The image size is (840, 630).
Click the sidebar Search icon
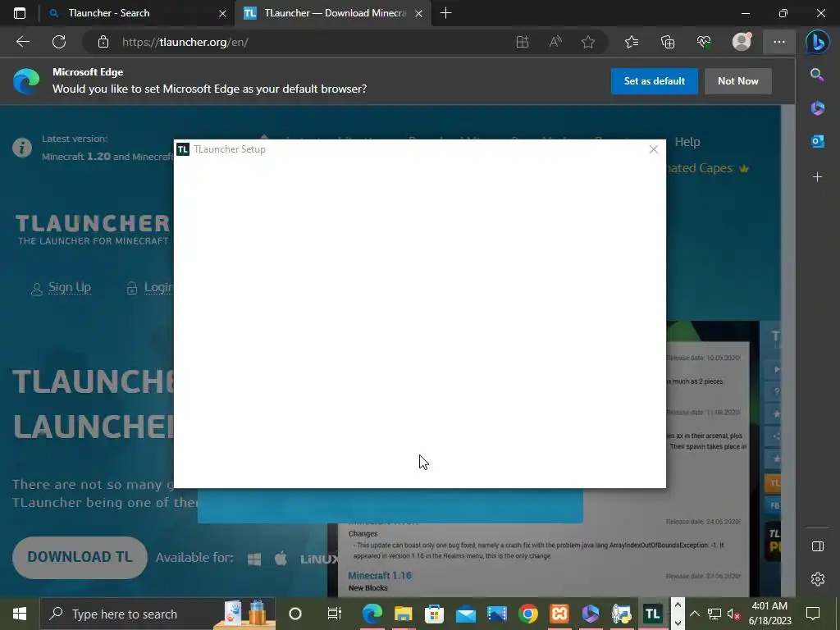(x=817, y=75)
